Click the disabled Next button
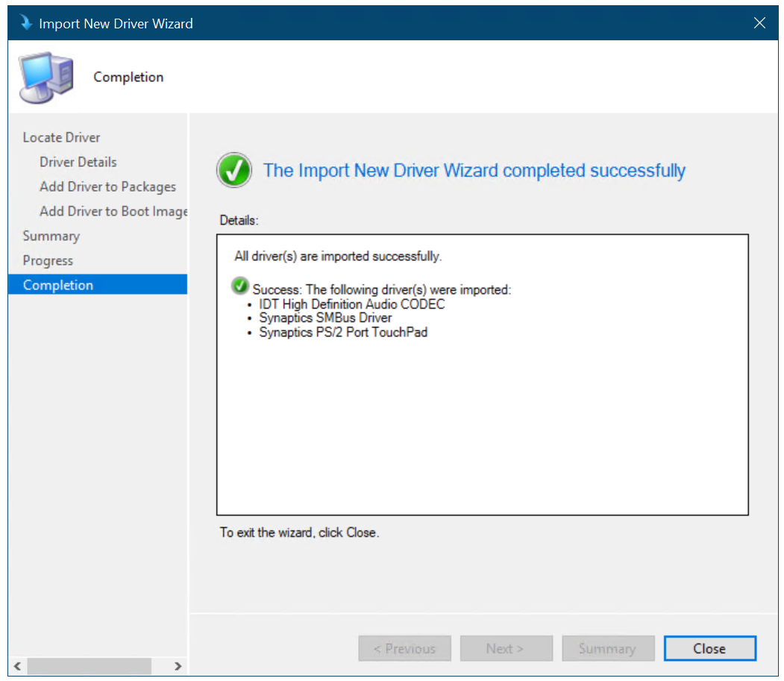The height and width of the screenshot is (681, 784). click(x=507, y=648)
